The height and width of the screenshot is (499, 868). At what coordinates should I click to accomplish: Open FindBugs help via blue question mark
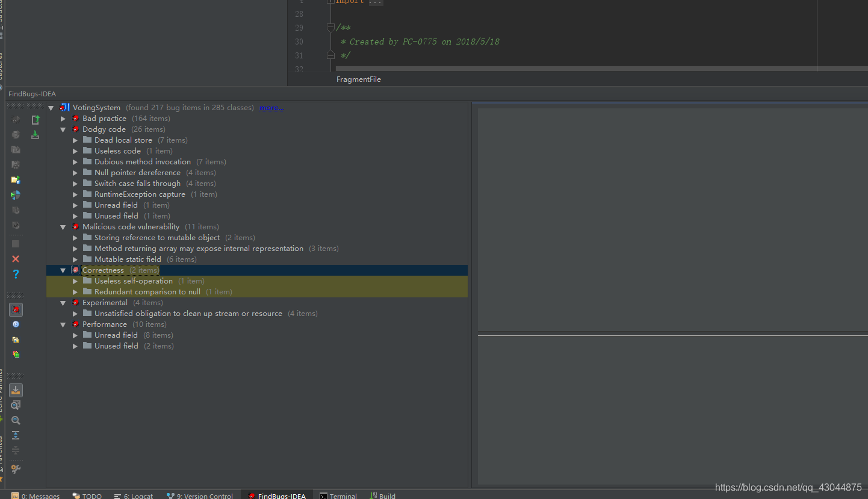[x=16, y=274]
